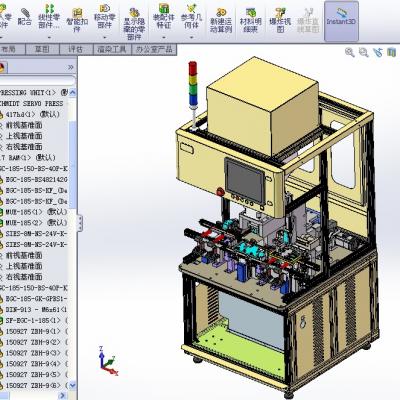Click the Zoom to Fit magnifier icon
This screenshot has height=400, width=400.
pyautogui.click(x=350, y=52)
